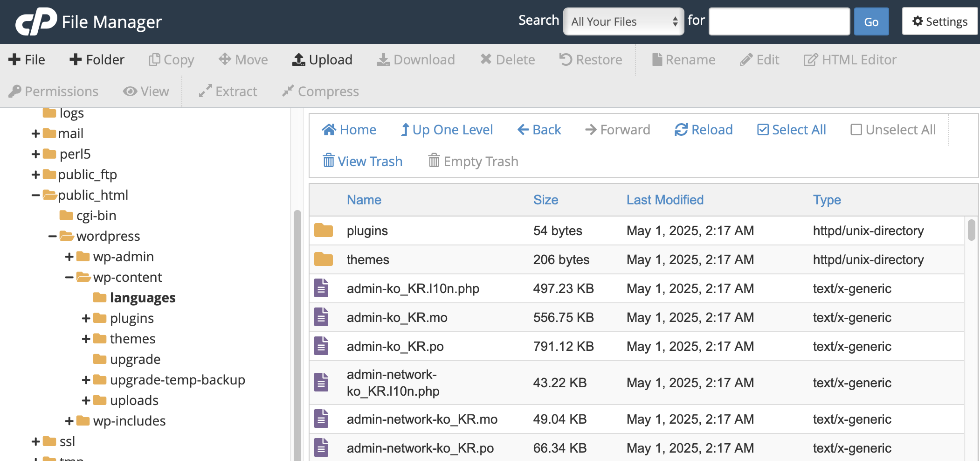Select the logs folder in tree
The height and width of the screenshot is (461, 980).
71,113
